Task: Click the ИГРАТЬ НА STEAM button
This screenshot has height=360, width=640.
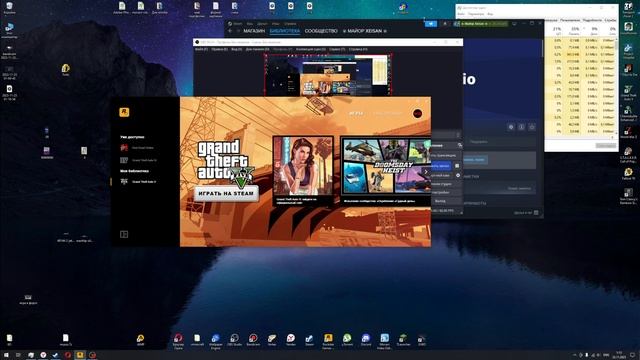Action: 227,193
